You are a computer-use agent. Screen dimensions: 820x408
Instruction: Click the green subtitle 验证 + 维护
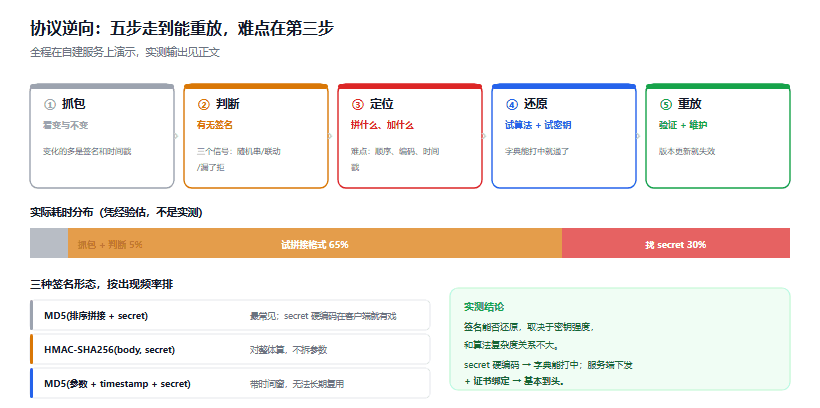click(683, 126)
